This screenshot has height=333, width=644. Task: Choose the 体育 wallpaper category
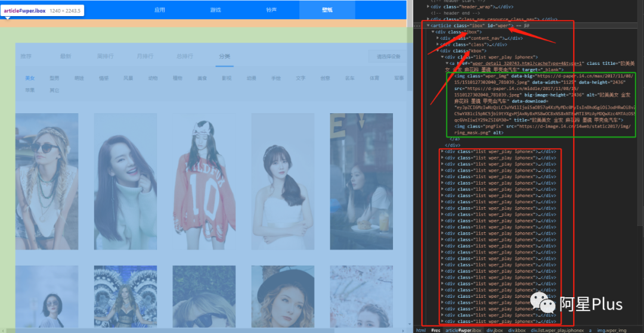point(374,78)
